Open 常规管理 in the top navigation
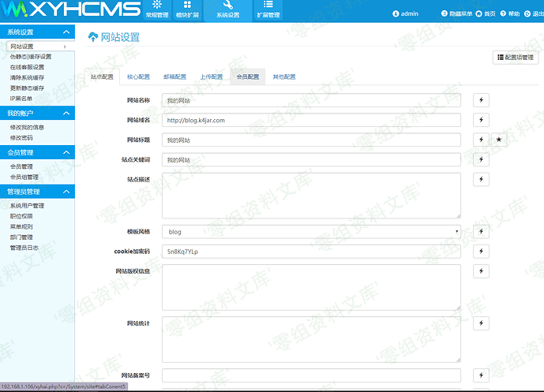The width and height of the screenshot is (544, 392). pos(157,10)
